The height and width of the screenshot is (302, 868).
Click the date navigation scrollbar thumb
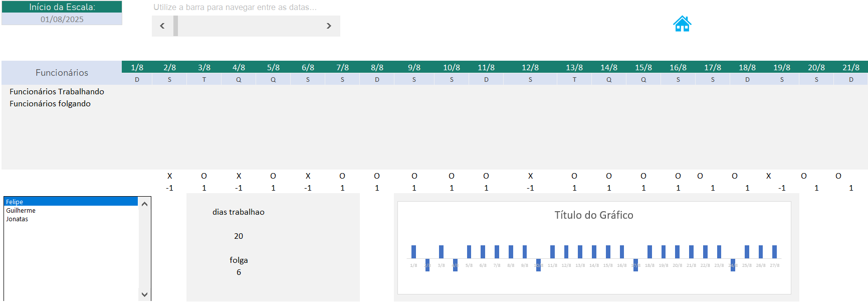click(176, 26)
